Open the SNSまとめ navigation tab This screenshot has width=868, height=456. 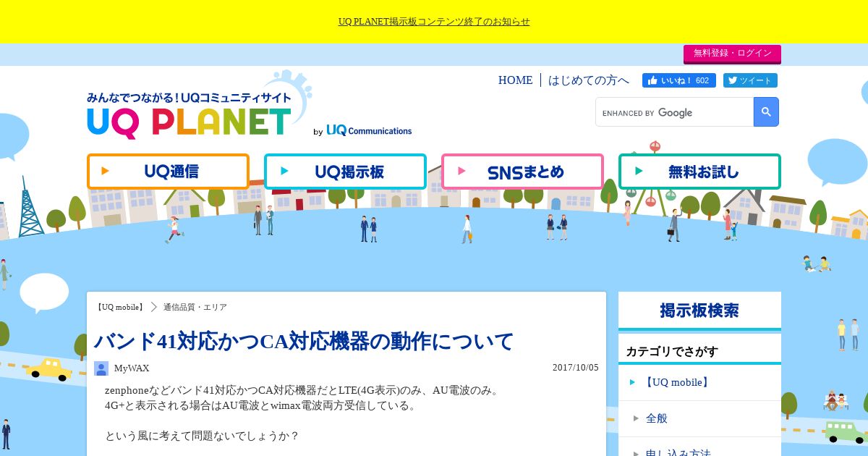click(x=522, y=172)
